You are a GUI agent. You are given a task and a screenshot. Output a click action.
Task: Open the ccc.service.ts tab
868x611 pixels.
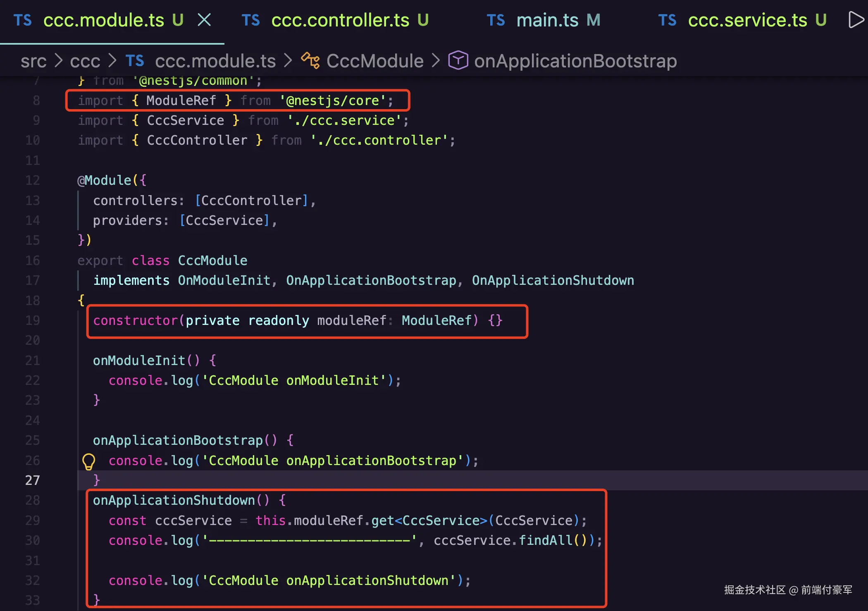[747, 20]
